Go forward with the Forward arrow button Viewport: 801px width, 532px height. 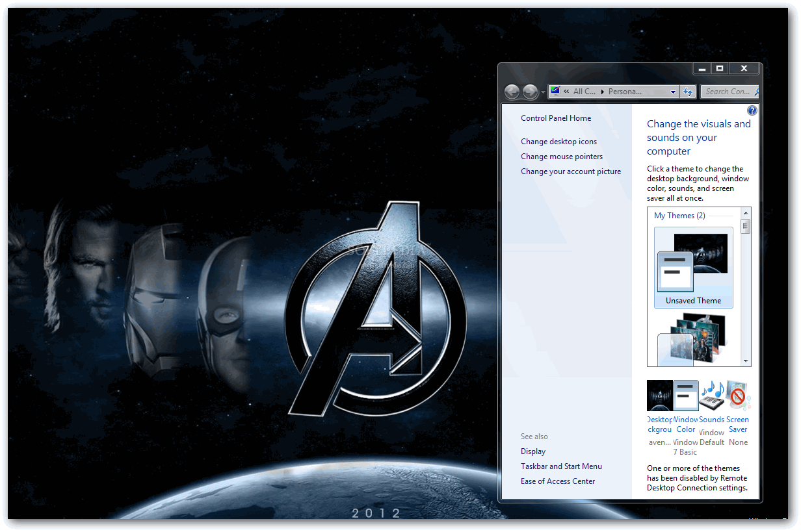coord(530,92)
